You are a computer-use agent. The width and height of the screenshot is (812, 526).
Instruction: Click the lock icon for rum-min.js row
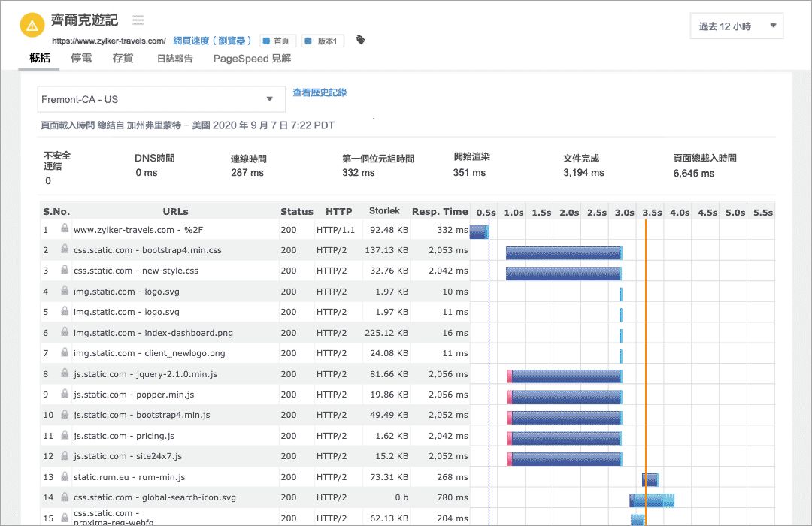tap(65, 476)
